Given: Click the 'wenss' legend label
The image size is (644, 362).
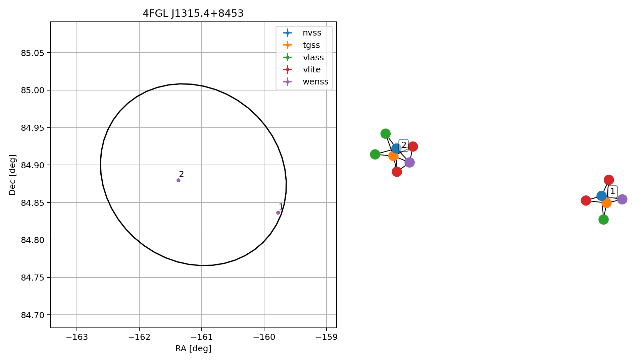Looking at the screenshot, I should [x=315, y=82].
